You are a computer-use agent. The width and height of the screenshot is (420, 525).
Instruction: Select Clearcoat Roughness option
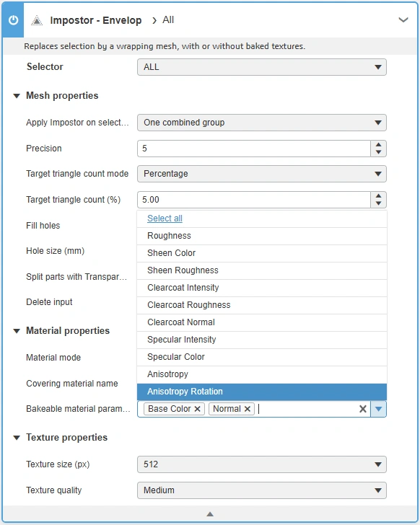click(262, 305)
